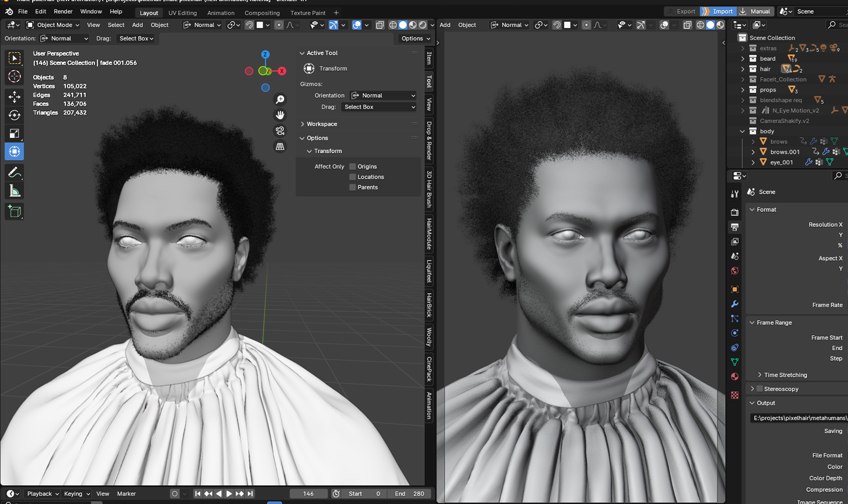Click the Export button

coord(681,12)
